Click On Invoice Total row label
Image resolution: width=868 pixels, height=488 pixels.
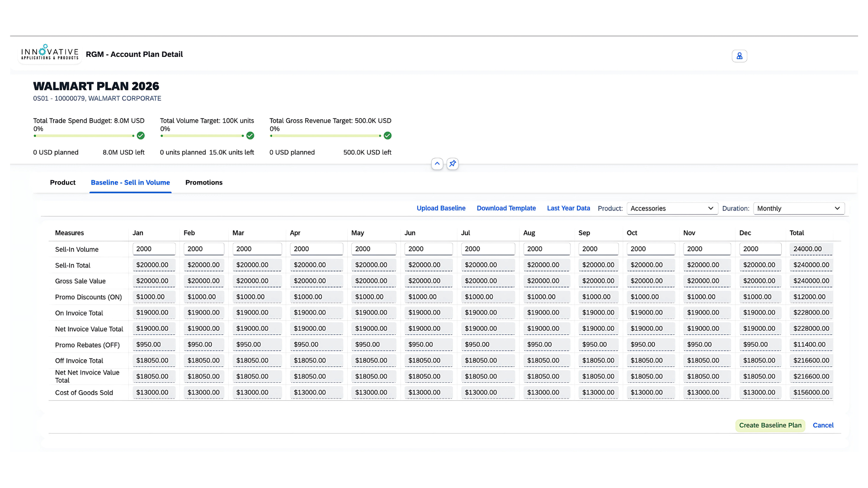pyautogui.click(x=79, y=313)
